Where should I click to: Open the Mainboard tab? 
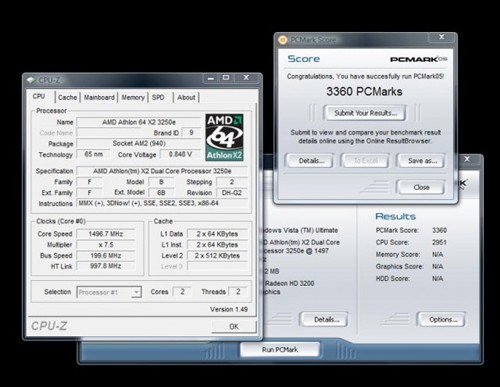click(99, 97)
